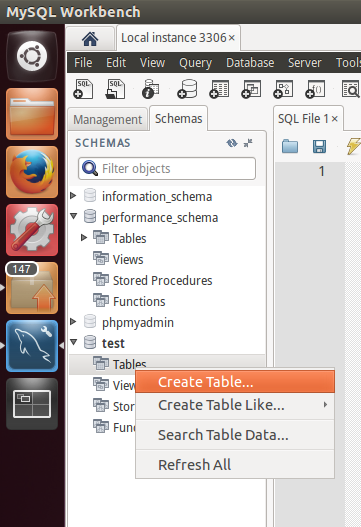Image resolution: width=361 pixels, height=527 pixels.
Task: Select the phpmyadmin schema name
Action: 138,323
